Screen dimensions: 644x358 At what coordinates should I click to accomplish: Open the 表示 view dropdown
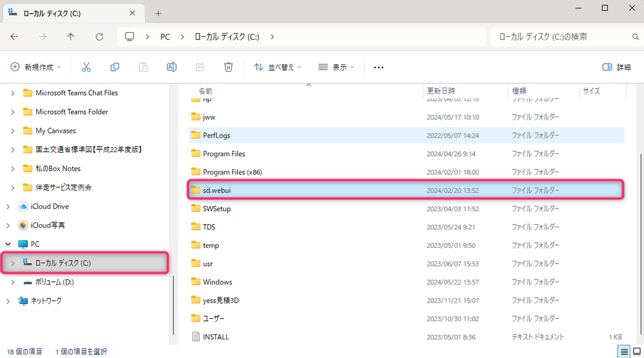point(337,67)
